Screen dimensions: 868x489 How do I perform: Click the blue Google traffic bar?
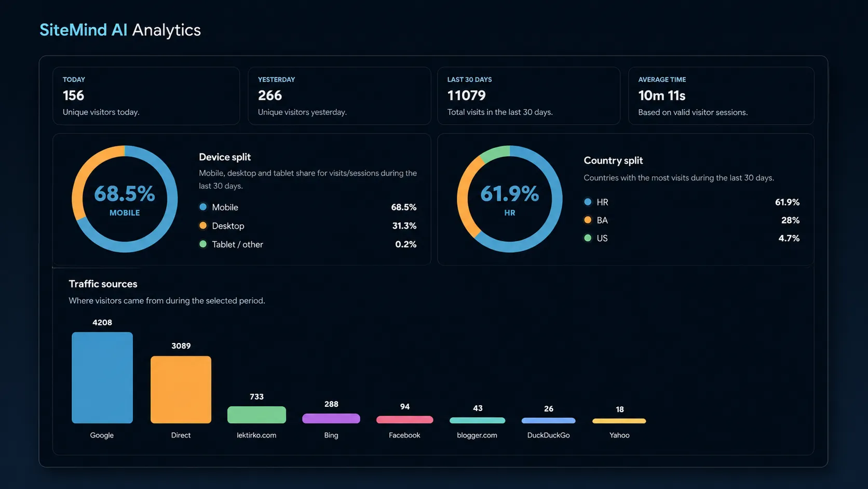coord(102,378)
